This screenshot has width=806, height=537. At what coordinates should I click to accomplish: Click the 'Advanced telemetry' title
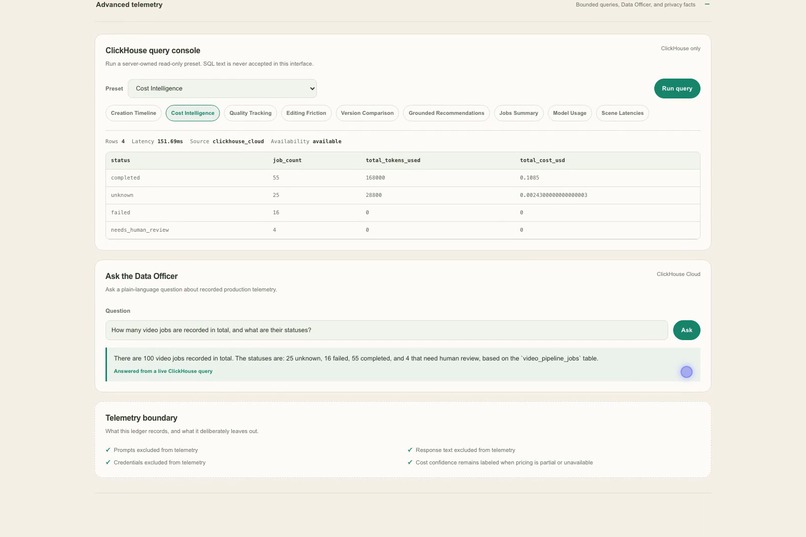pyautogui.click(x=129, y=5)
